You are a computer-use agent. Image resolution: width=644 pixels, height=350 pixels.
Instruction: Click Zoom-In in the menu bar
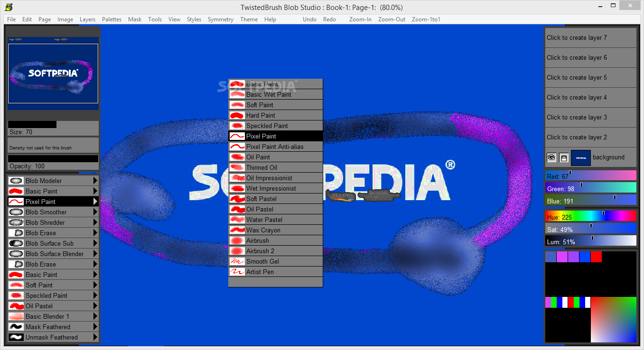(360, 19)
